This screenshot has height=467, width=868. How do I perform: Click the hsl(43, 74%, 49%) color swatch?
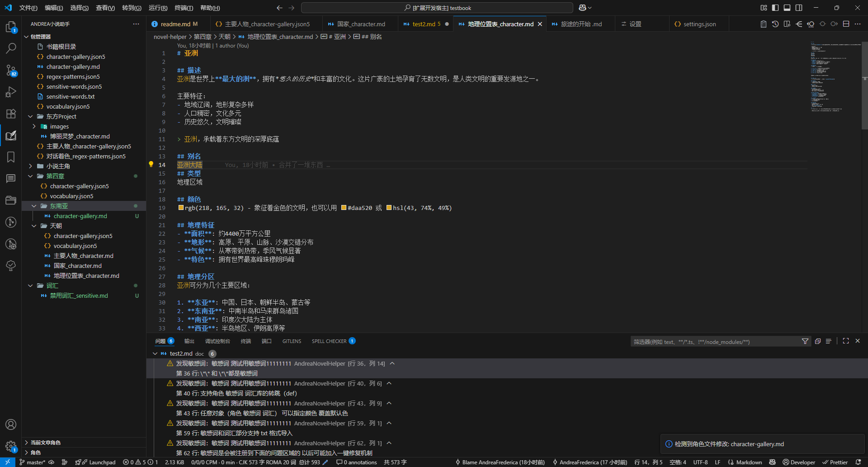point(389,208)
